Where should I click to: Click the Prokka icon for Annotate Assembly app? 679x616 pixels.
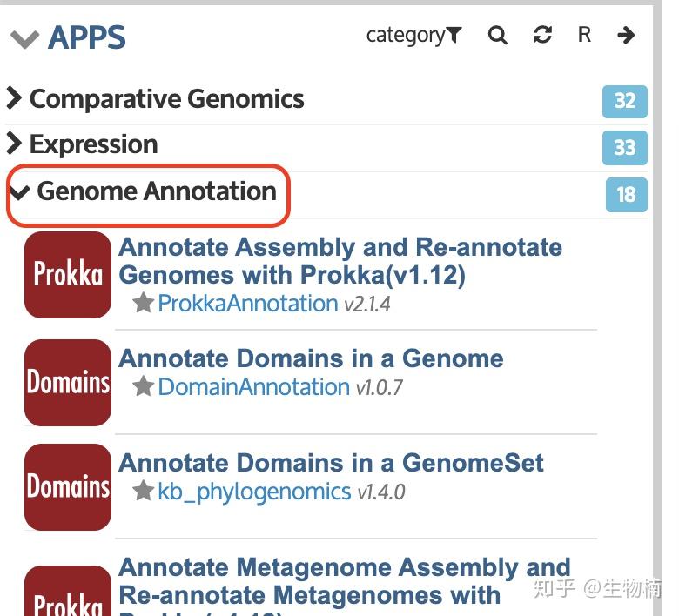point(68,275)
